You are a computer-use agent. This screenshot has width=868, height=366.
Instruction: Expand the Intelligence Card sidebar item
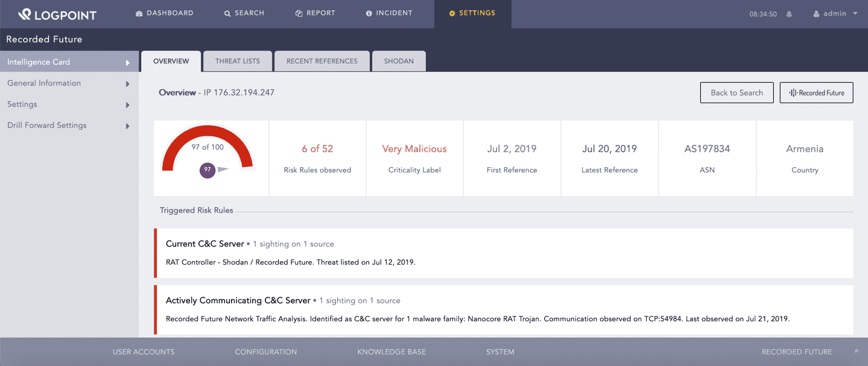pos(69,62)
